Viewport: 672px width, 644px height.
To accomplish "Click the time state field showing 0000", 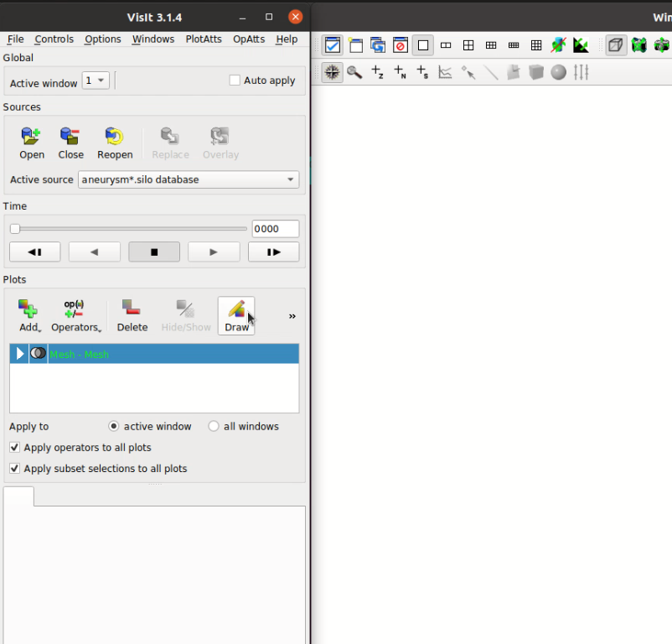I will pyautogui.click(x=275, y=229).
